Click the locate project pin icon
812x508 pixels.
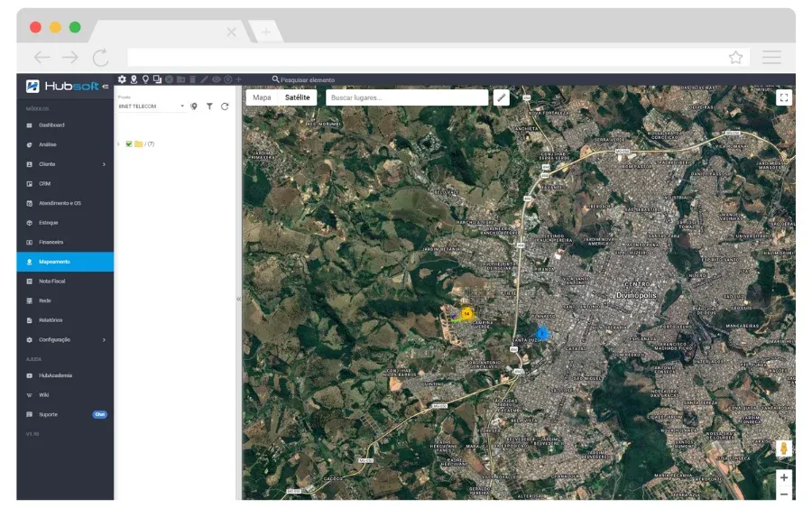[194, 106]
